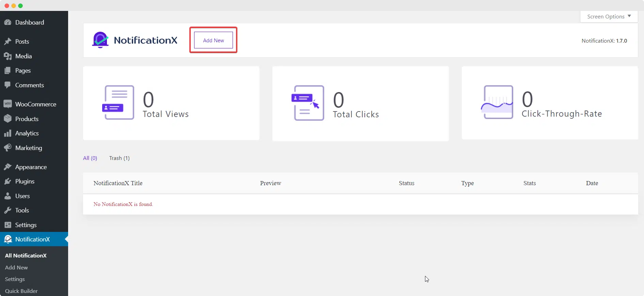
Task: Select the Analytics bar chart icon
Action: click(x=7, y=133)
